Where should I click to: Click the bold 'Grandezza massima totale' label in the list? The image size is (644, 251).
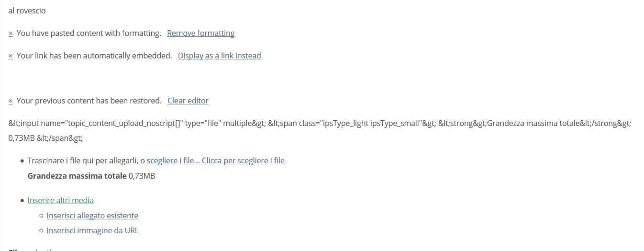(77, 176)
